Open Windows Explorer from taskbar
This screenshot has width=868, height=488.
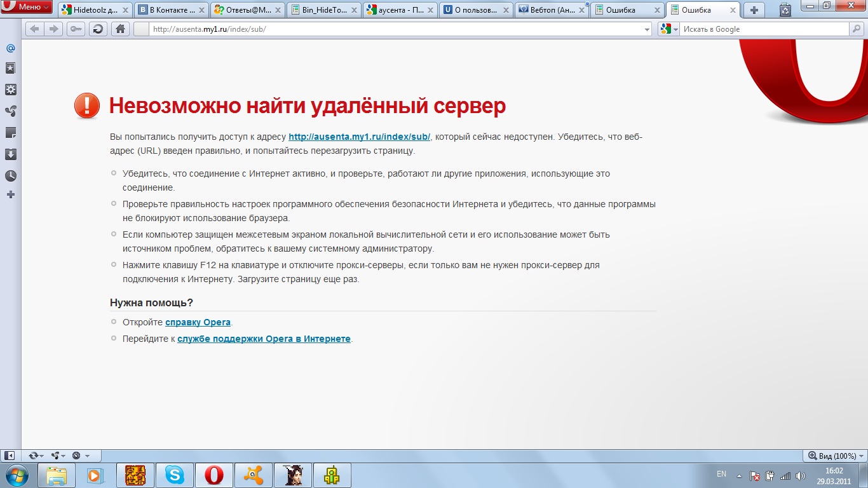[57, 475]
